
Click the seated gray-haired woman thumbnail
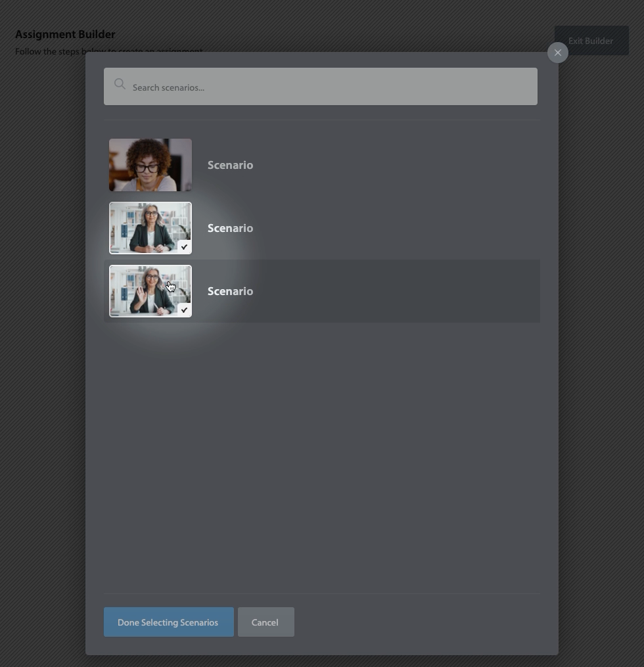click(x=150, y=228)
